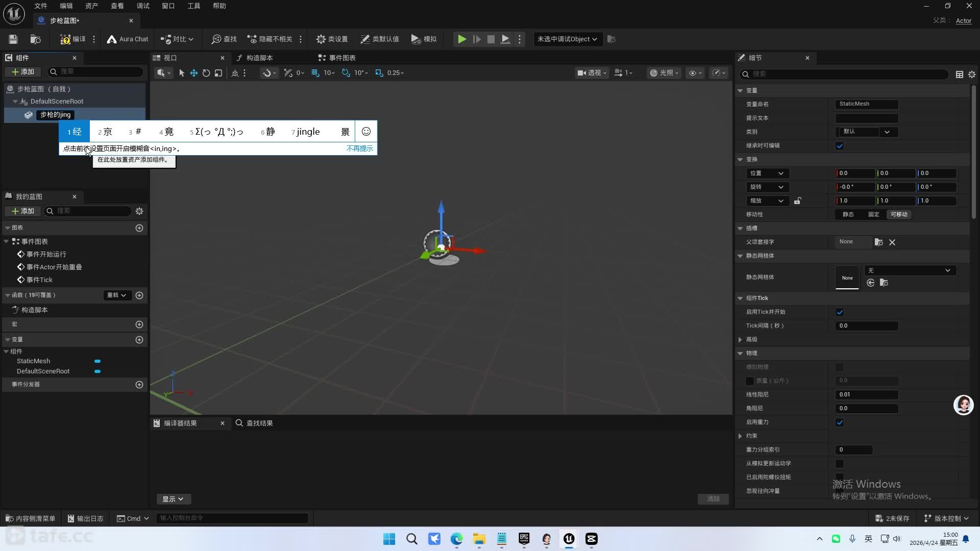The image size is (980, 551).
Task: Click the Details panel search field
Action: tap(845, 74)
